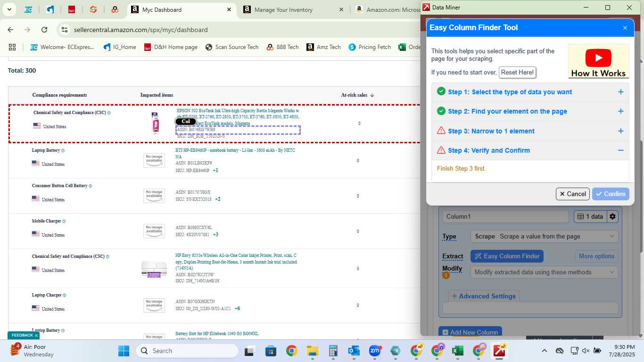The width and height of the screenshot is (644, 362).
Task: Expand +1 more SKUs for HP-EB8460P
Action: [x=215, y=171]
